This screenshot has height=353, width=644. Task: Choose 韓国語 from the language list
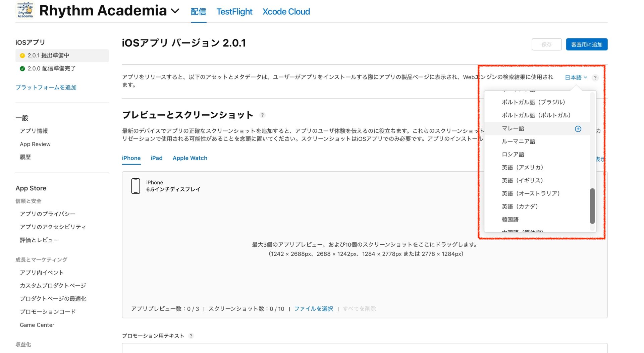[x=510, y=220]
